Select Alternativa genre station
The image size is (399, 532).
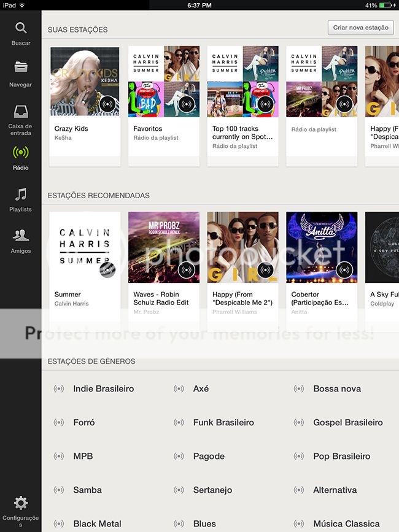tap(335, 490)
